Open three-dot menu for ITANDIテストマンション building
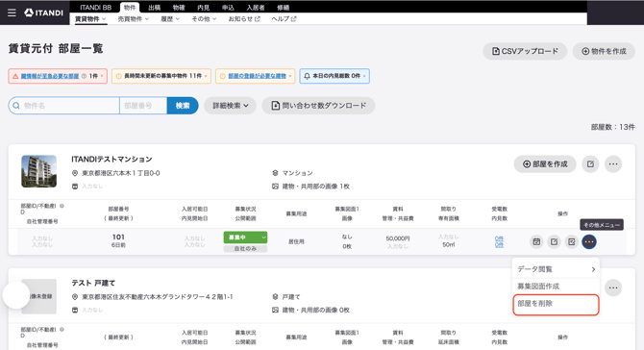 click(613, 163)
